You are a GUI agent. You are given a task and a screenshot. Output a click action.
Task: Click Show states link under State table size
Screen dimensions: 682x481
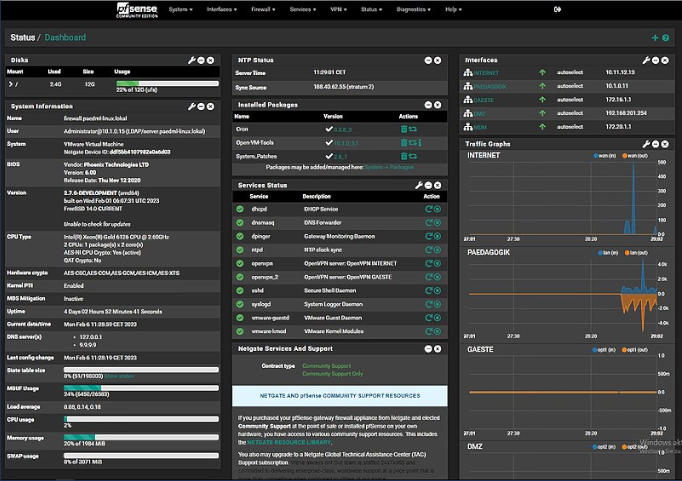tap(119, 376)
